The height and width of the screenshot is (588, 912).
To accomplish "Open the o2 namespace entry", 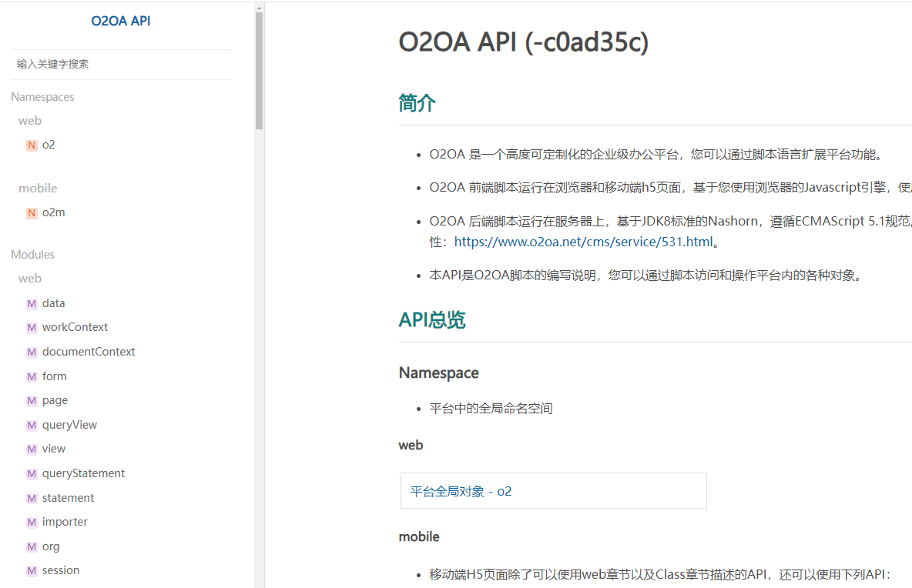I will click(49, 145).
